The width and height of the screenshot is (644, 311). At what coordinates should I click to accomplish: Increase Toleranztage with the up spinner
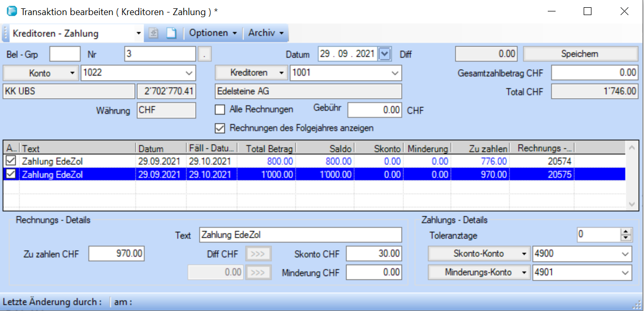tap(625, 232)
